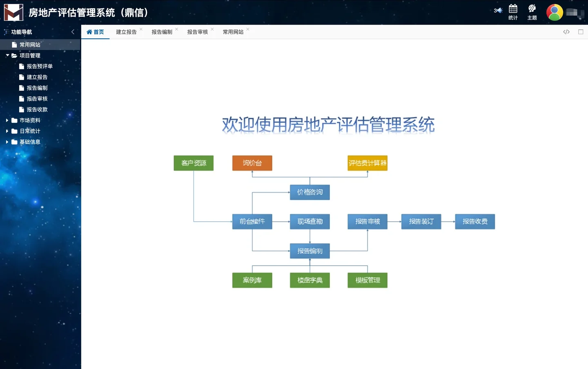Open the 主题 theme palette icon
Viewport: 588px width, 369px height.
[x=532, y=12]
